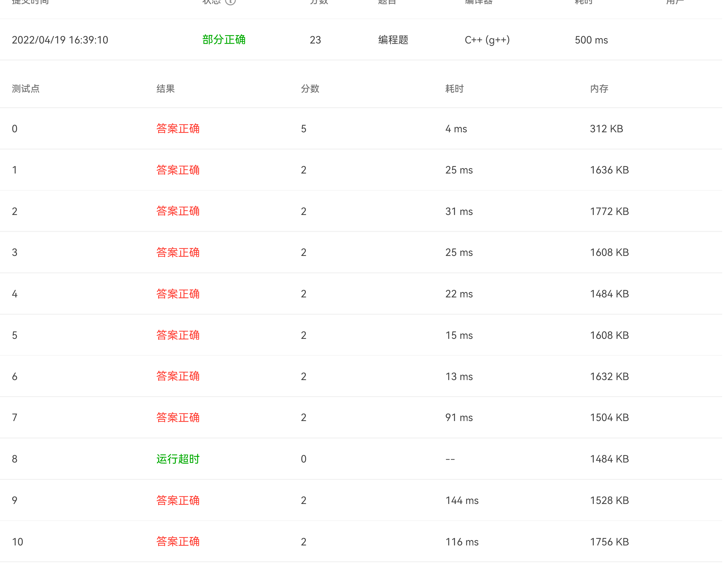Click the 91 ms time for test 7
Viewport: 728px width, 564px height.
pyautogui.click(x=459, y=417)
